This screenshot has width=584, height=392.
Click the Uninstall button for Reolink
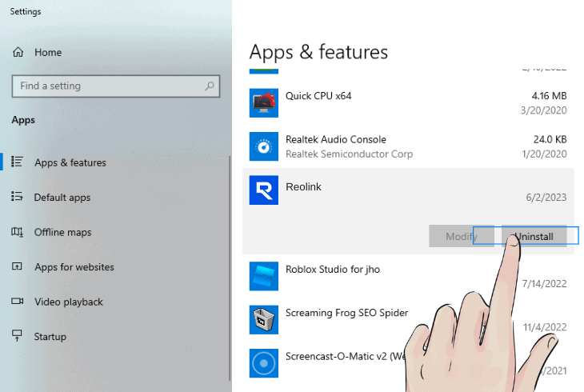click(x=534, y=236)
